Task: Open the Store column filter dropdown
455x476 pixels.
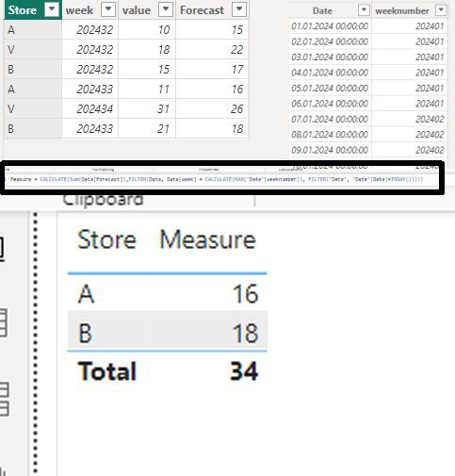Action: pyautogui.click(x=52, y=9)
